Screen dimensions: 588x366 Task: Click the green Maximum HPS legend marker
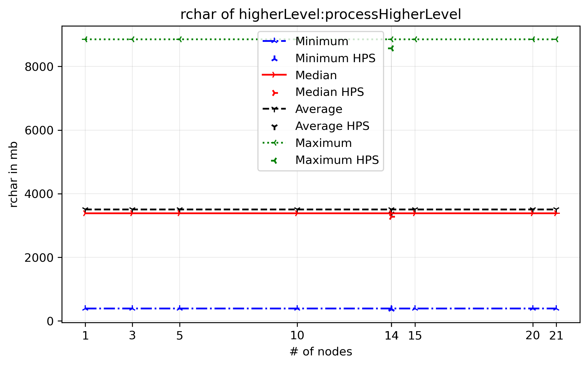(274, 161)
